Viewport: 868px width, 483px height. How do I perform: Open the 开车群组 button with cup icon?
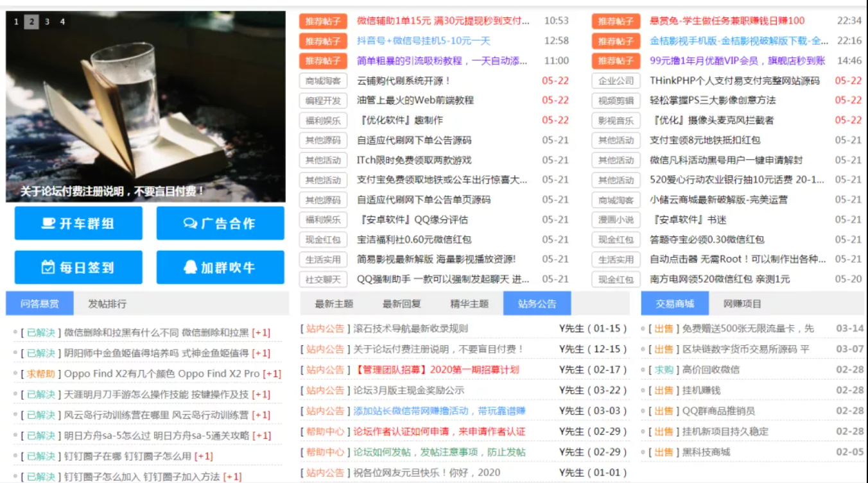(78, 223)
